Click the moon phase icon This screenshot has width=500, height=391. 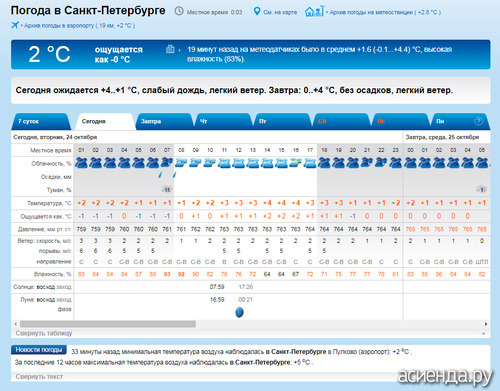[x=239, y=312]
